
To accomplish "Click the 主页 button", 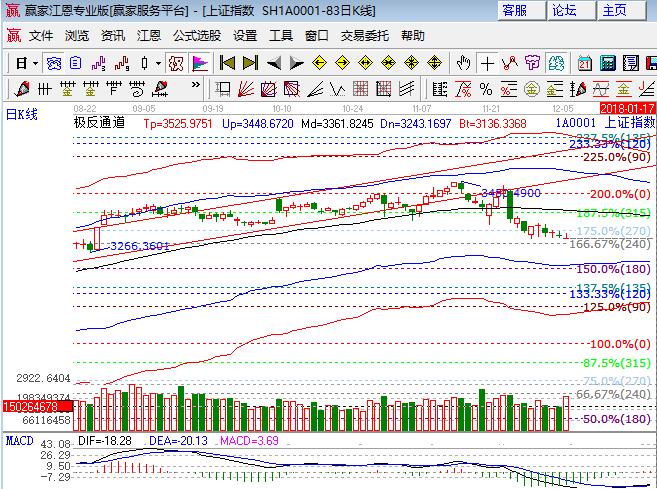I will point(614,10).
